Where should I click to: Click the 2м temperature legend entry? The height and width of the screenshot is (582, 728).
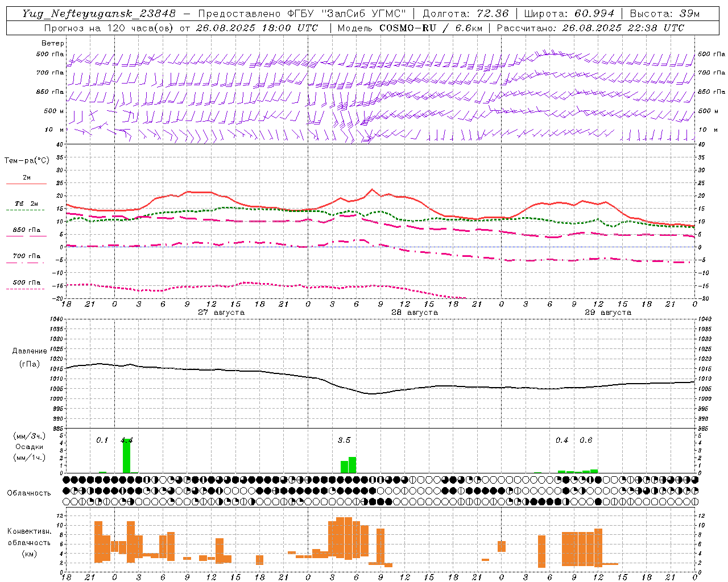[27, 178]
